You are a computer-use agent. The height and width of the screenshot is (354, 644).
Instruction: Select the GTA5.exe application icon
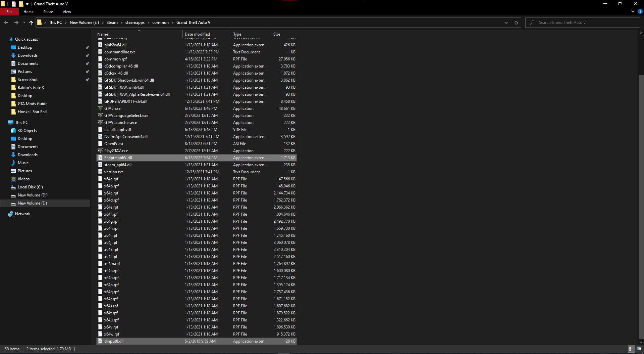[100, 108]
